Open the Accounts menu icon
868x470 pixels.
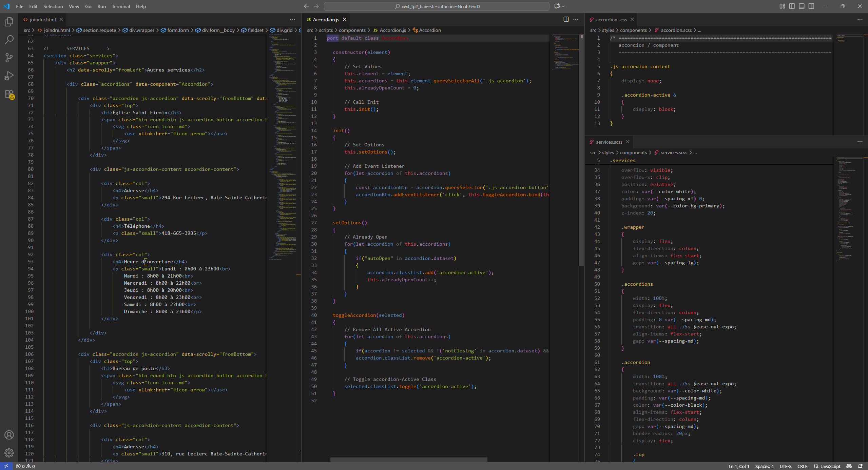tap(9, 435)
